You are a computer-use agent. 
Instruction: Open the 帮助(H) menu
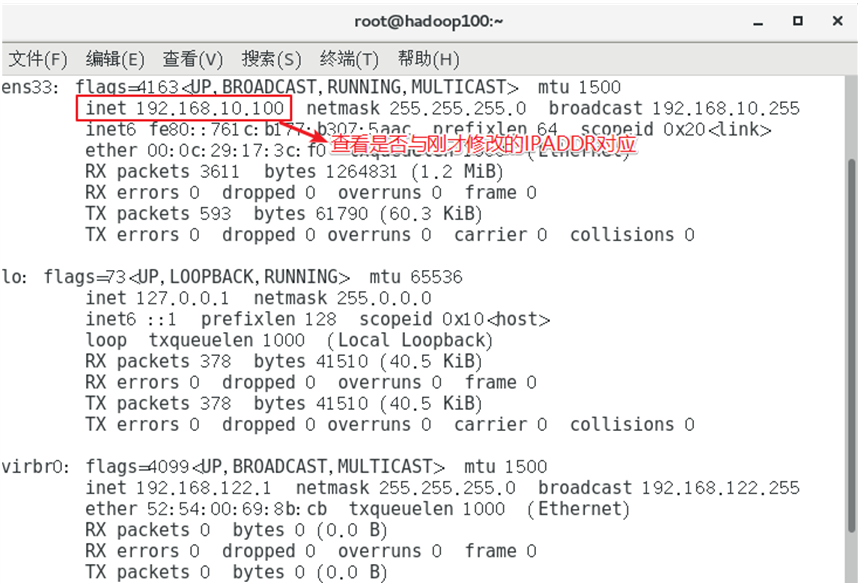428,59
